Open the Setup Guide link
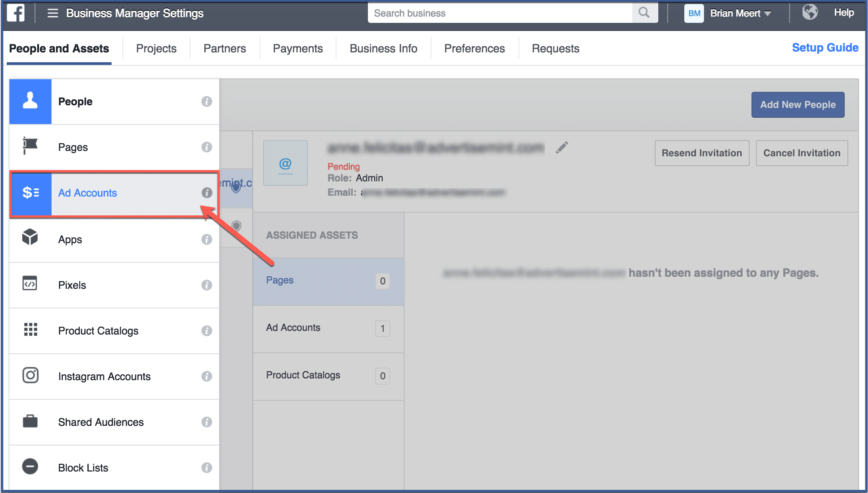Image resolution: width=868 pixels, height=493 pixels. [x=825, y=48]
